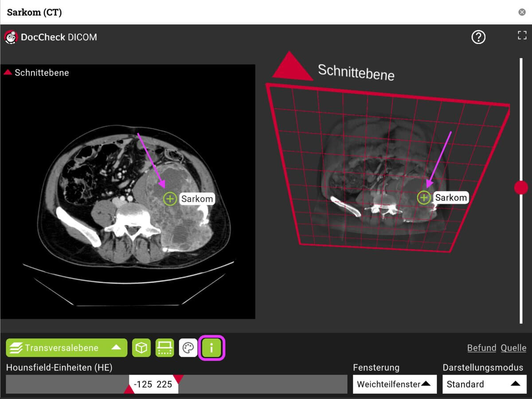The height and width of the screenshot is (399, 532).
Task: Click the lower red marker on Hounsfield slider
Action: pos(129,389)
